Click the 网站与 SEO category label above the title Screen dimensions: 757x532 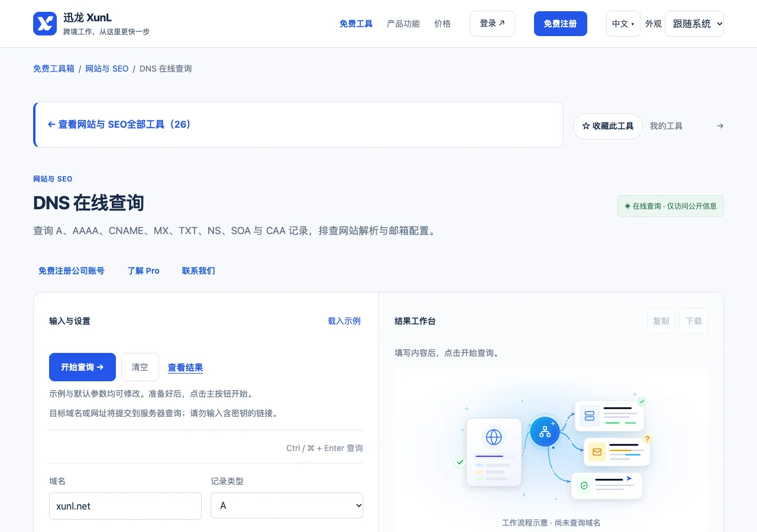click(x=53, y=179)
